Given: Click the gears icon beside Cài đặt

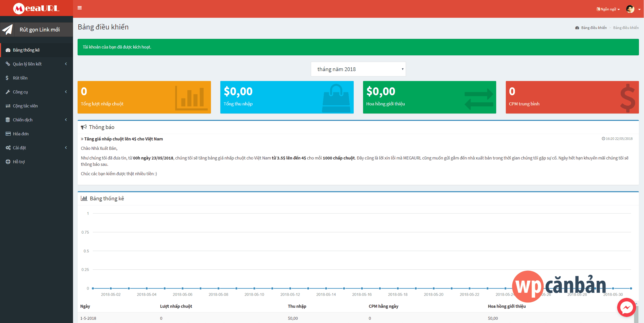Looking at the screenshot, I should [x=8, y=148].
